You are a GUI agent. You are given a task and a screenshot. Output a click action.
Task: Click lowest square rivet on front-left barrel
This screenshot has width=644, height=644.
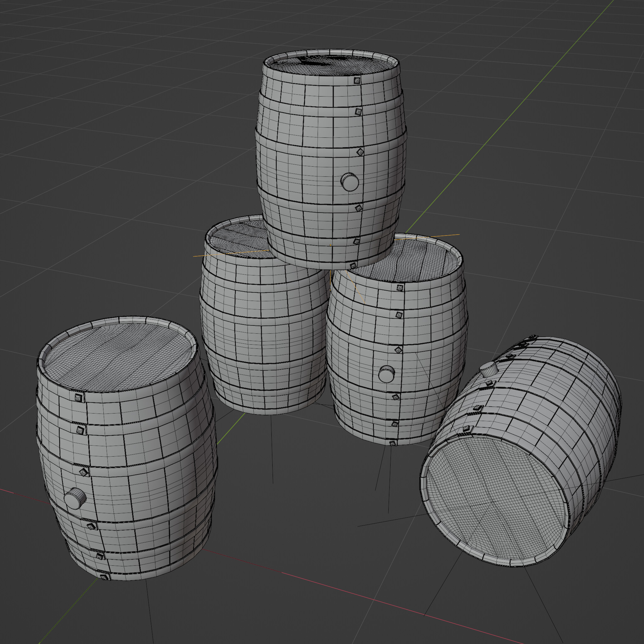pyautogui.click(x=105, y=577)
